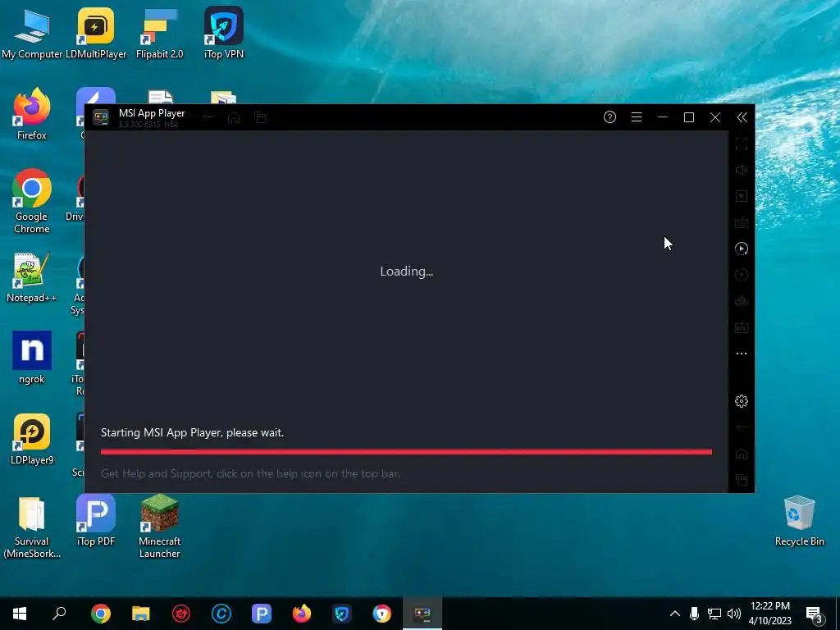The height and width of the screenshot is (630, 840).
Task: Click the colorful shield browser in taskbar
Action: (x=382, y=614)
